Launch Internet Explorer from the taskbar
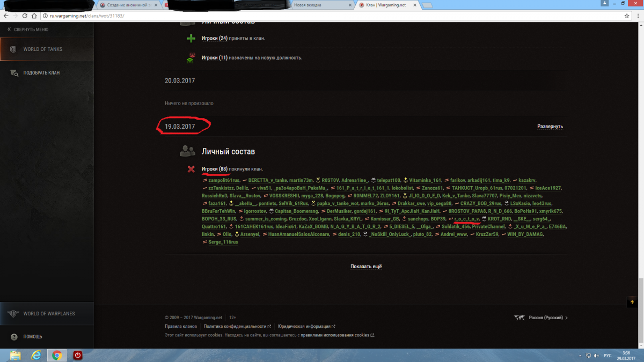This screenshot has width=644, height=362. tap(35, 355)
